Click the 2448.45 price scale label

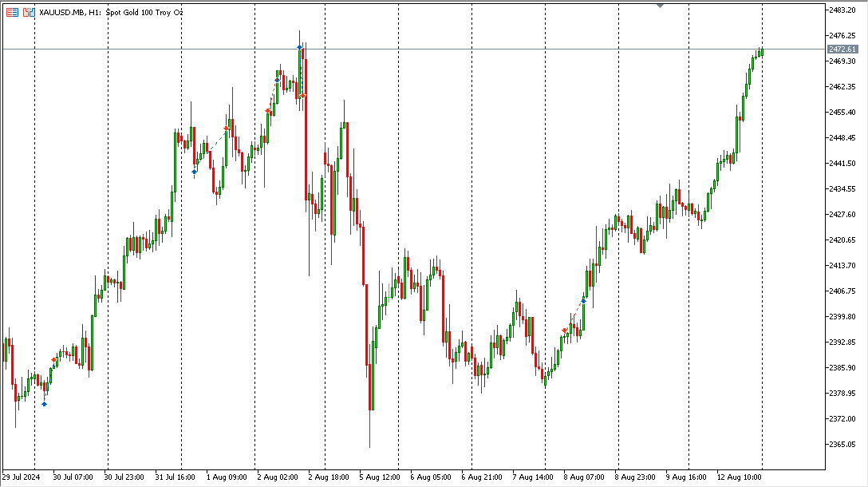(x=842, y=137)
